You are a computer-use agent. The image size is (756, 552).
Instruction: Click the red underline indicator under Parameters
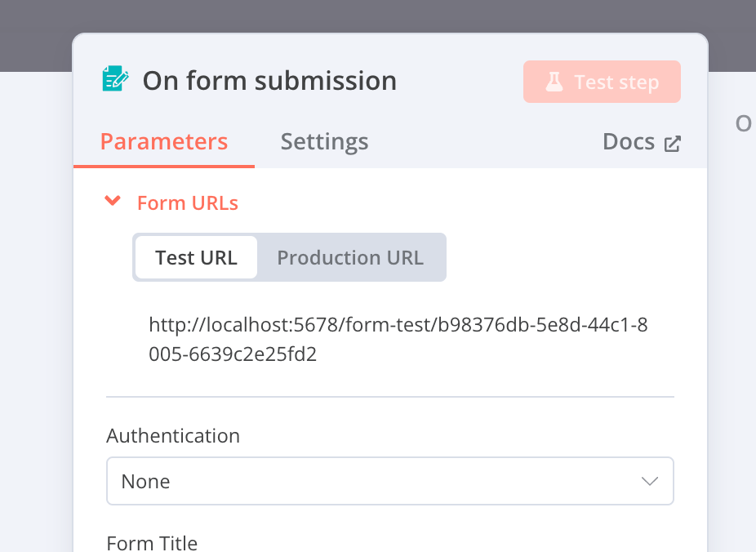coord(163,165)
